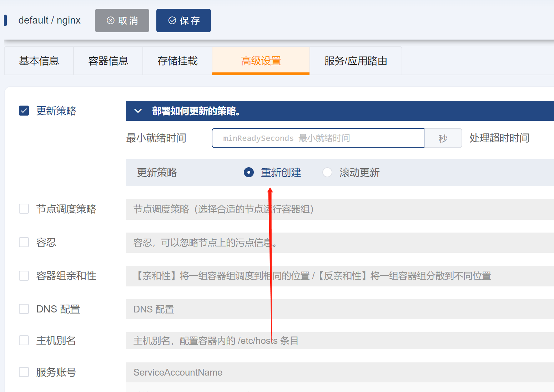
Task: Check the 主机别名 option
Action: click(24, 340)
